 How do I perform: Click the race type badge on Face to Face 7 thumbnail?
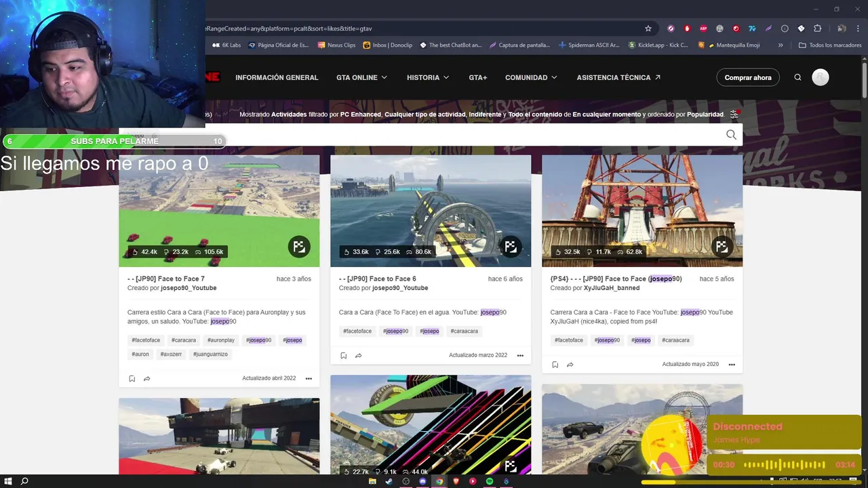click(299, 247)
